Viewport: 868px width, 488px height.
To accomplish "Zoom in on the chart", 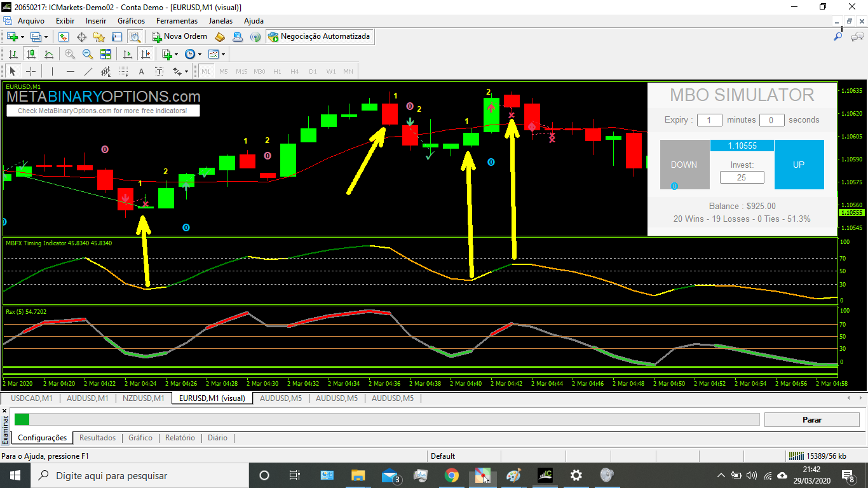I will [70, 54].
